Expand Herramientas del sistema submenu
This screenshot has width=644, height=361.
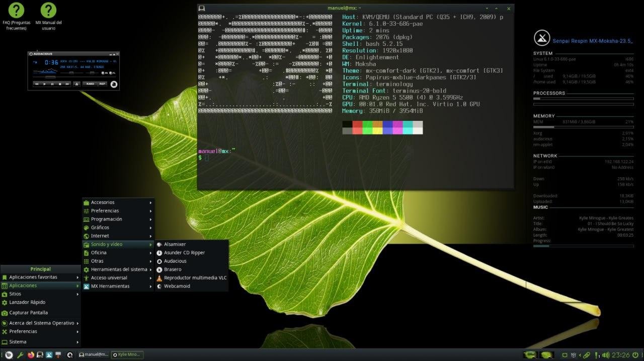[118, 269]
